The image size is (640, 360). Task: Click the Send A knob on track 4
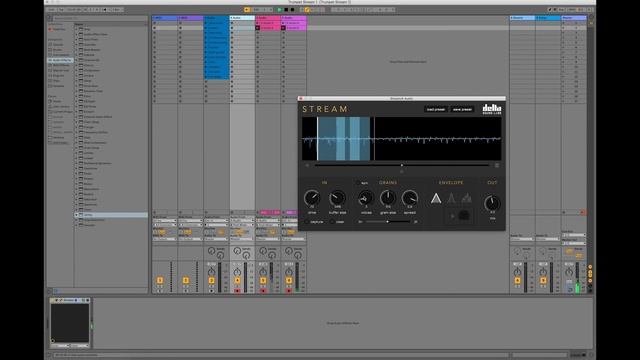pyautogui.click(x=237, y=251)
